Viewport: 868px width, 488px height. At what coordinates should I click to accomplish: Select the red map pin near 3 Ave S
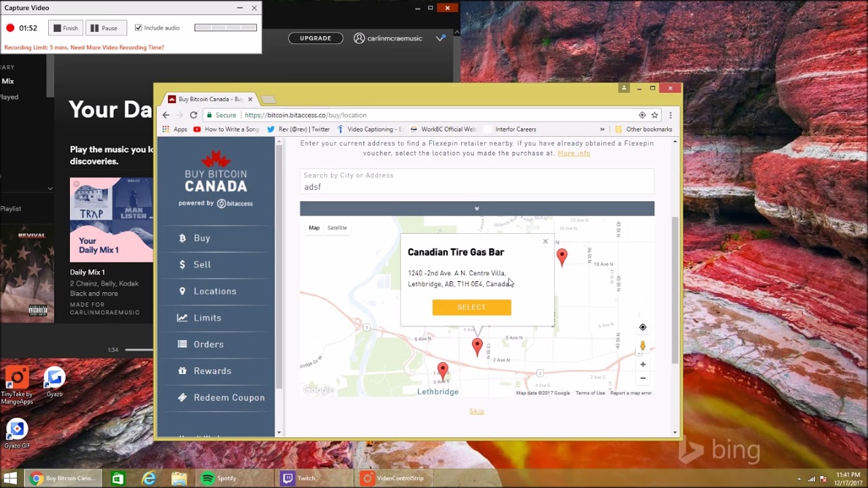click(443, 371)
